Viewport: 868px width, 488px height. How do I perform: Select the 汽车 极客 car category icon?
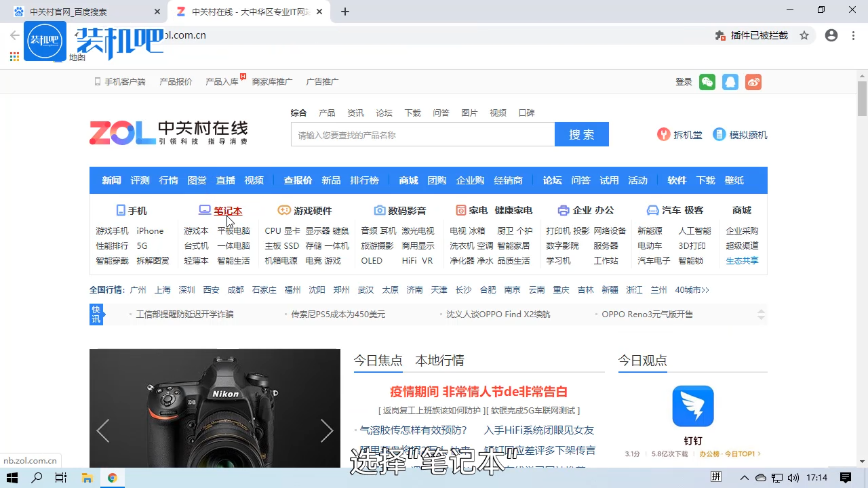coord(652,210)
